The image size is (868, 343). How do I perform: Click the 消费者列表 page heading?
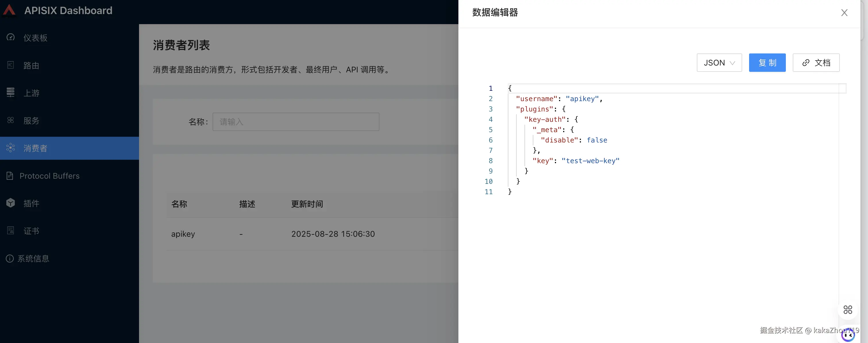click(x=181, y=45)
